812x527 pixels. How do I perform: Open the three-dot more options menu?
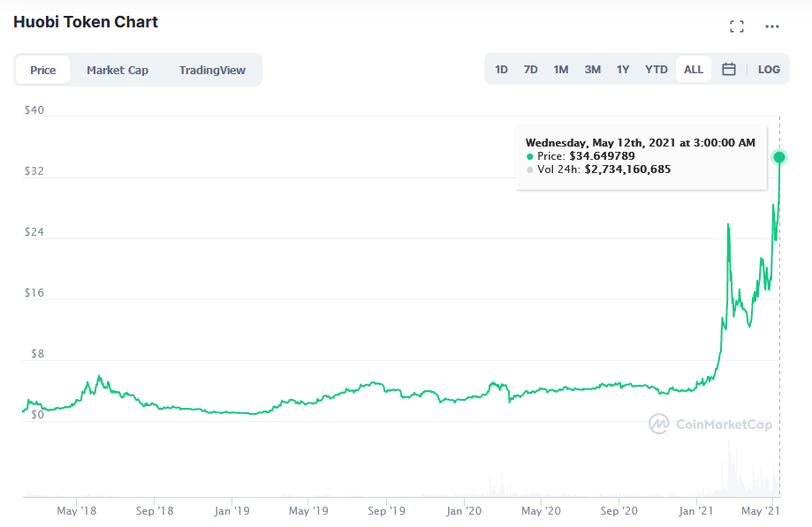coord(771,26)
